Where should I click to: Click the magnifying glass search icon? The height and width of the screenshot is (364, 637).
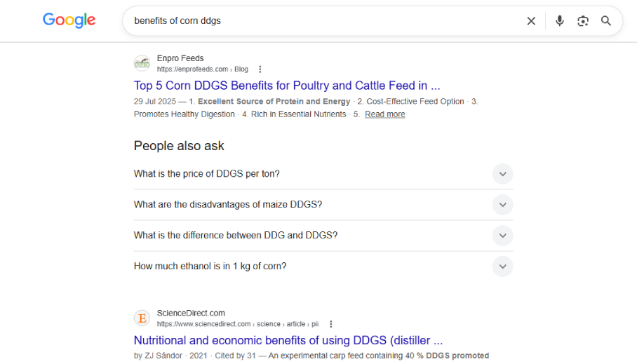[x=605, y=21]
